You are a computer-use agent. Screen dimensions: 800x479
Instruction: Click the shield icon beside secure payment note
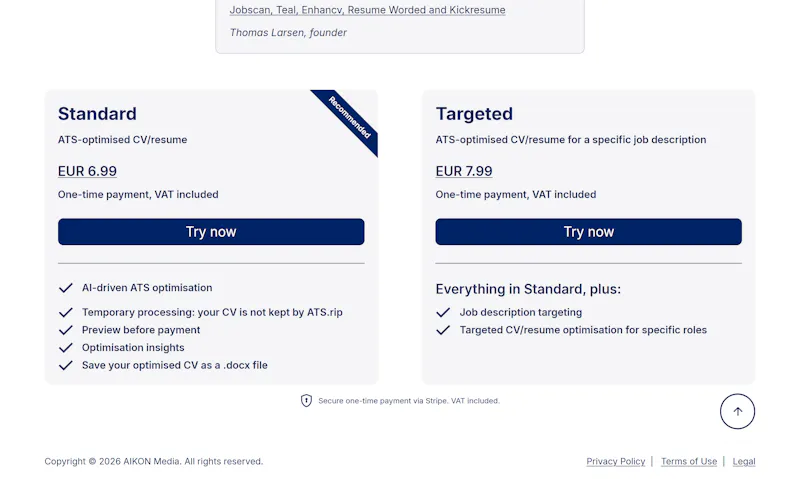pyautogui.click(x=306, y=400)
